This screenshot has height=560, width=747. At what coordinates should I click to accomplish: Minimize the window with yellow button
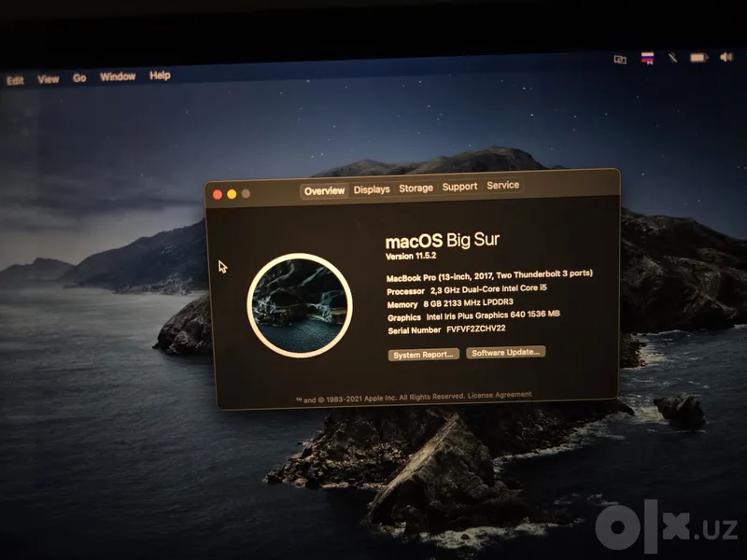(232, 194)
